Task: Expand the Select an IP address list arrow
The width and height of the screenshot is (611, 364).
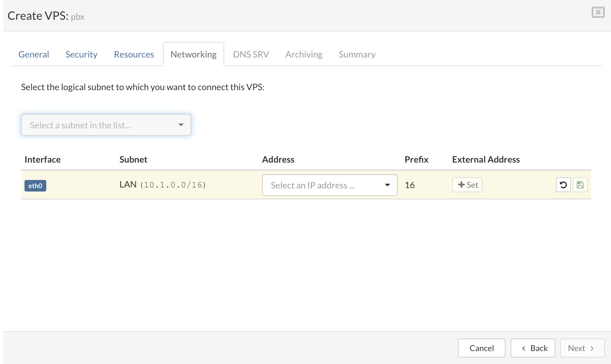Action: click(387, 185)
